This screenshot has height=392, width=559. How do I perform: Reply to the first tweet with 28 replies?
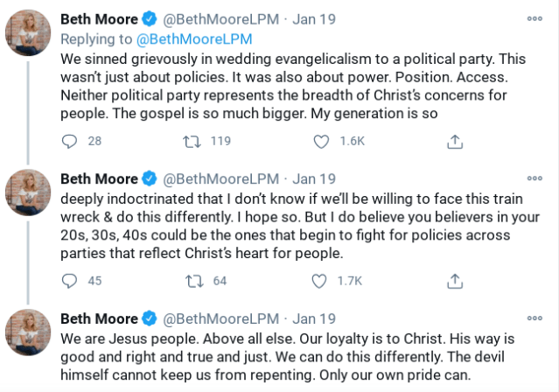72,141
